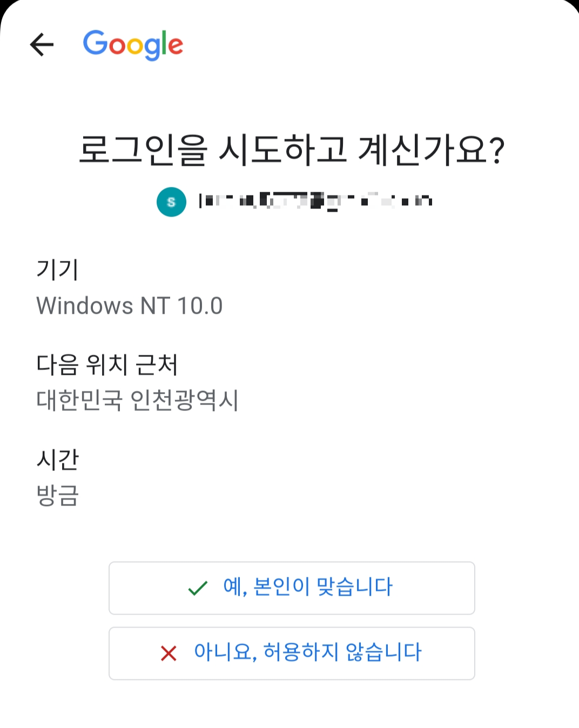
Task: Click the 'Windows NT 10.0' device text
Action: click(130, 306)
